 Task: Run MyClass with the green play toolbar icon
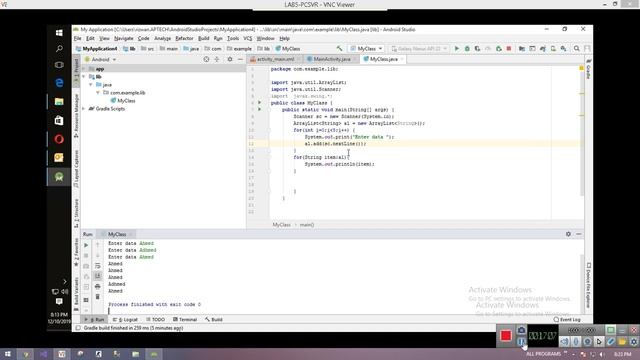457,49
